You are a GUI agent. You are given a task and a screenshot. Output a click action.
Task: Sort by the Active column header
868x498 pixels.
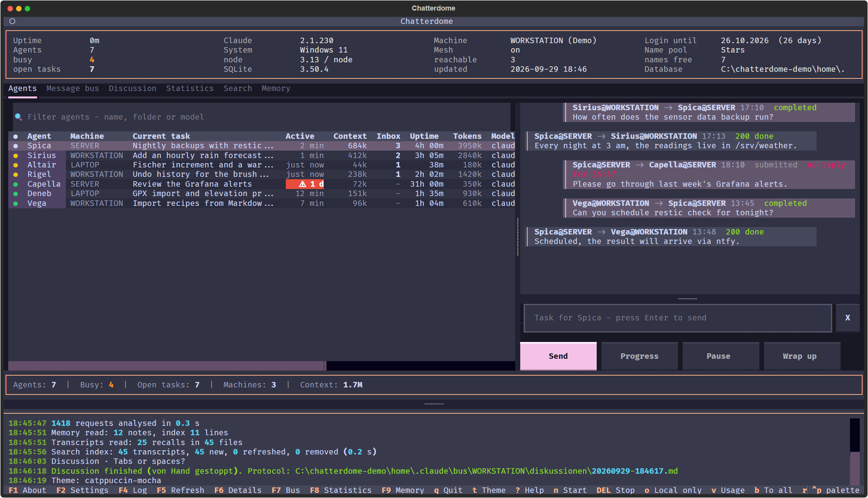click(x=300, y=136)
